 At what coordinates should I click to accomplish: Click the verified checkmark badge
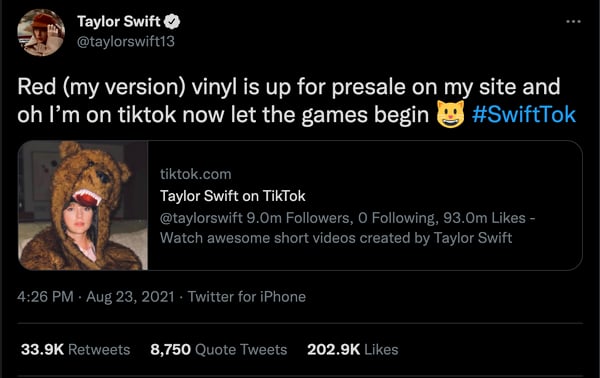coord(172,22)
